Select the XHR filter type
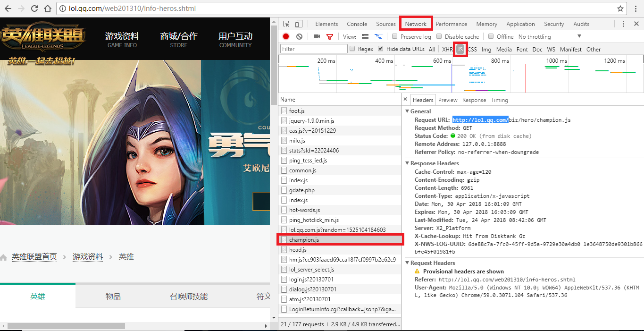 (447, 50)
